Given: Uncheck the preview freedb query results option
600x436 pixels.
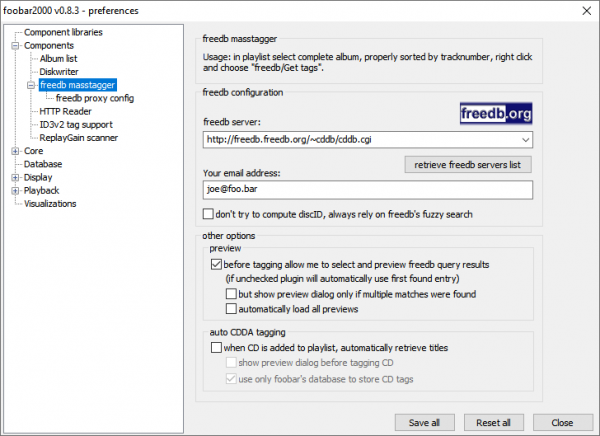Looking at the screenshot, I should coord(217,265).
